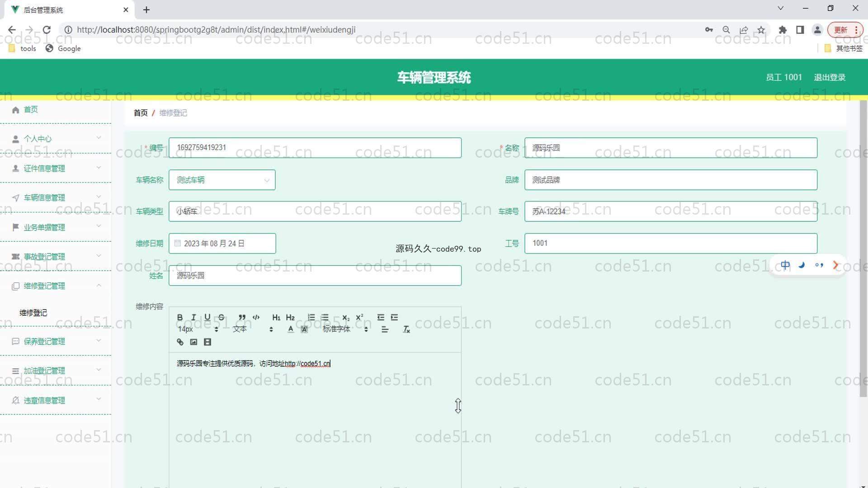Decrease indent in the editor

pyautogui.click(x=381, y=317)
